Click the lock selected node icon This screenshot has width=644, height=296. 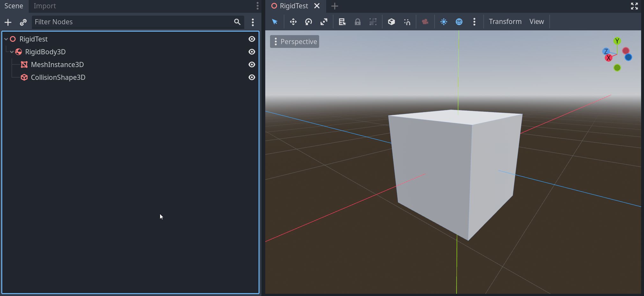(x=357, y=22)
